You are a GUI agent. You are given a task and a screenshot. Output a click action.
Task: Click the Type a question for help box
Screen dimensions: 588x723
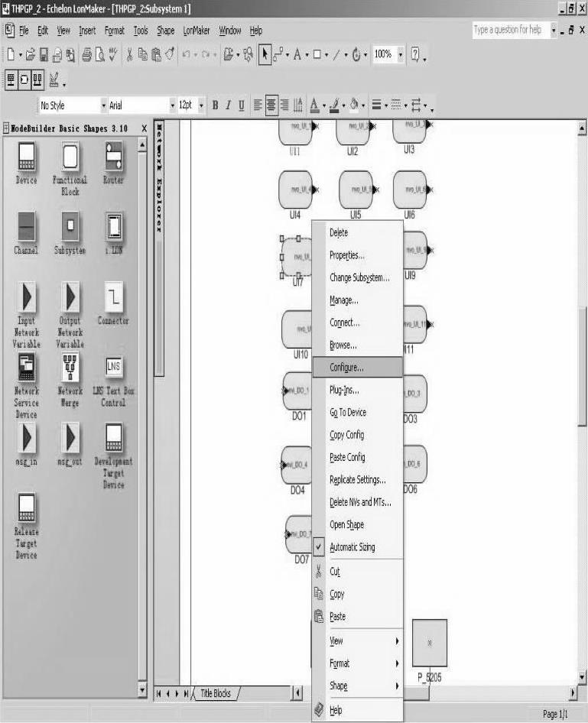(511, 30)
